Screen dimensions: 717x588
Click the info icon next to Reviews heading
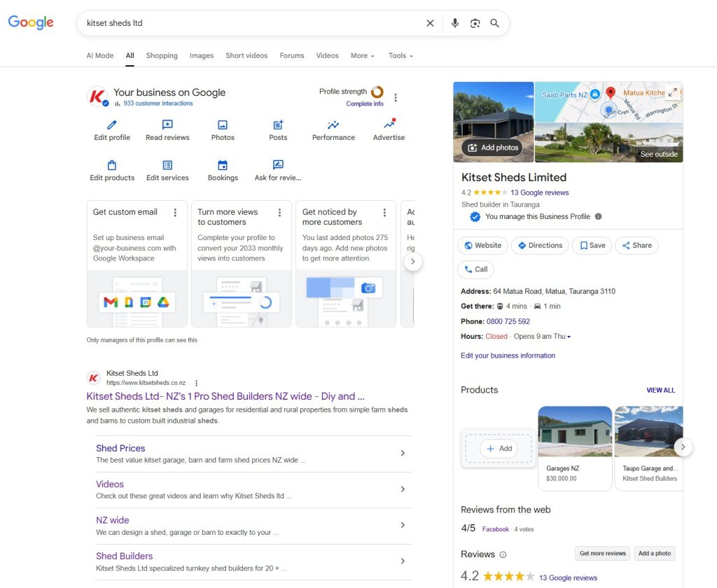tap(503, 554)
